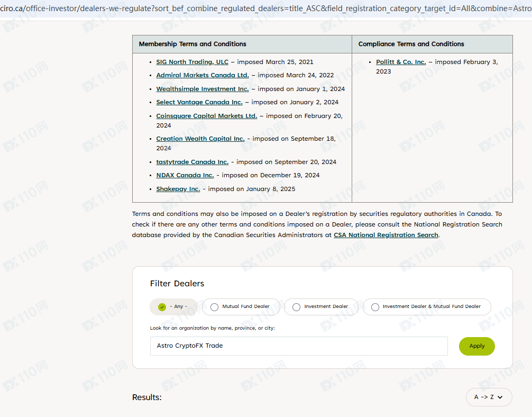Open Creation Wealth Capital Inc. link
The image size is (532, 417).
(200, 139)
